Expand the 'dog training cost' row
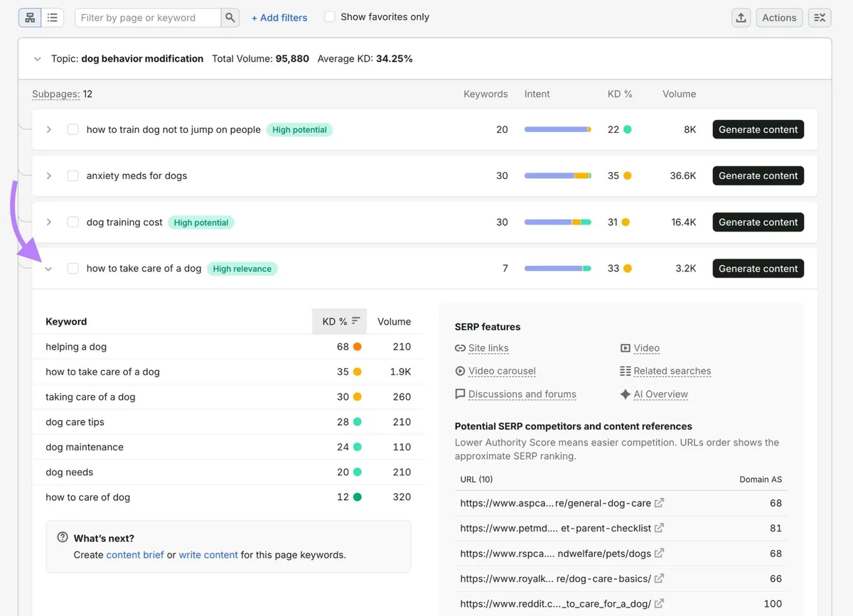 pyautogui.click(x=49, y=222)
